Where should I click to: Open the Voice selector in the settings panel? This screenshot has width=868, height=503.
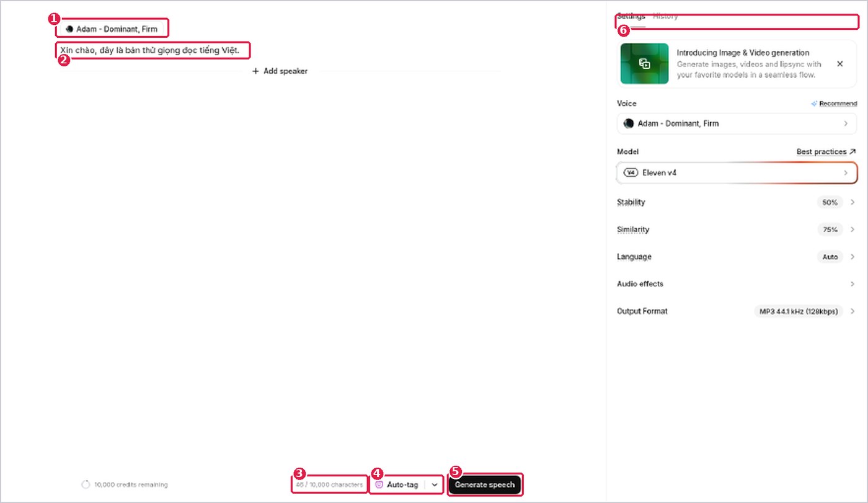737,123
